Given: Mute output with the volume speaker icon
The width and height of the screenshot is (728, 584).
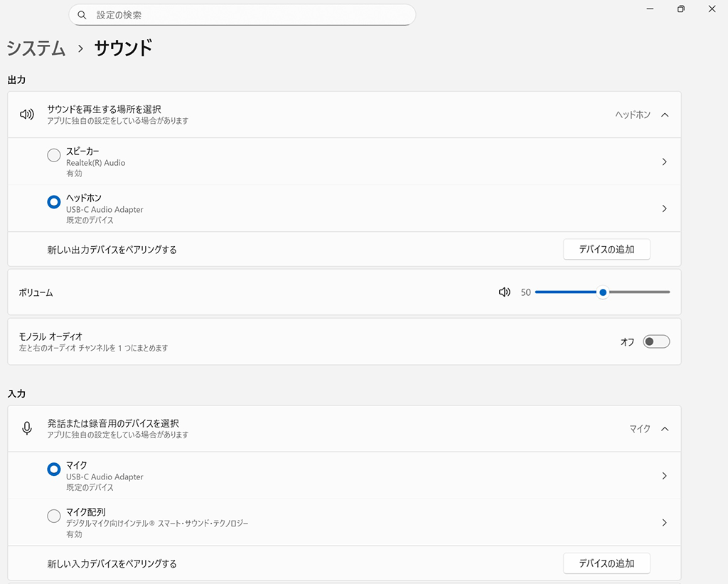Looking at the screenshot, I should [505, 292].
